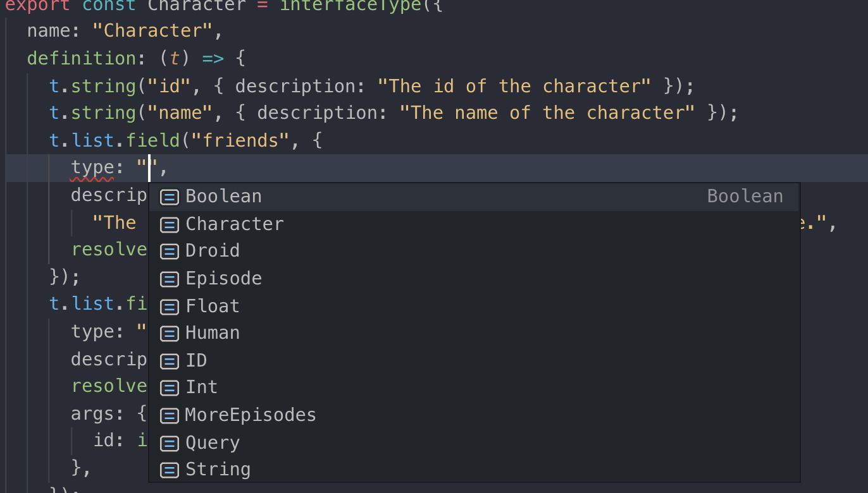Image resolution: width=868 pixels, height=493 pixels.
Task: Click the icon beside Boolean suggestion
Action: 169,197
